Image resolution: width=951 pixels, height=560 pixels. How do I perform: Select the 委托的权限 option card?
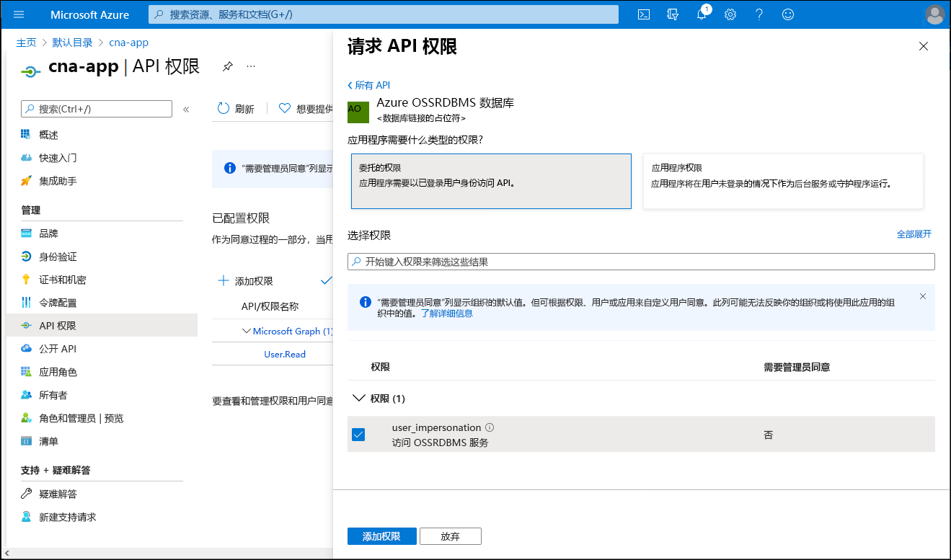(x=491, y=181)
